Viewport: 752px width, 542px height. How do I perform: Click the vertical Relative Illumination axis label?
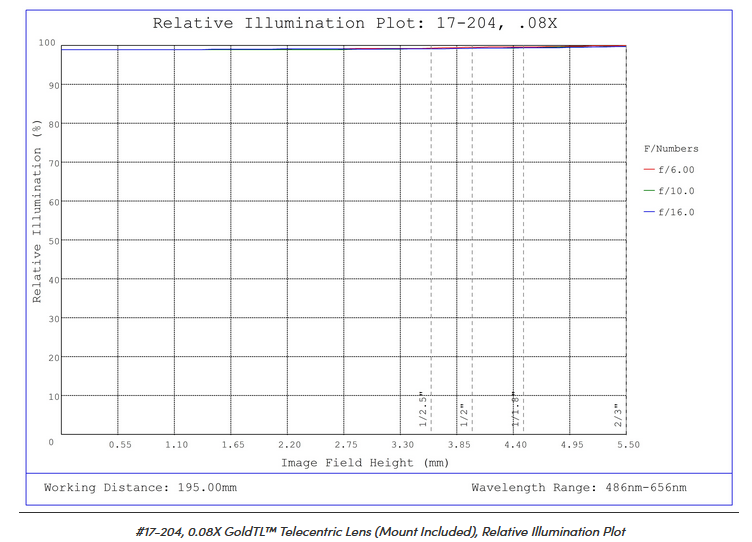pyautogui.click(x=38, y=211)
